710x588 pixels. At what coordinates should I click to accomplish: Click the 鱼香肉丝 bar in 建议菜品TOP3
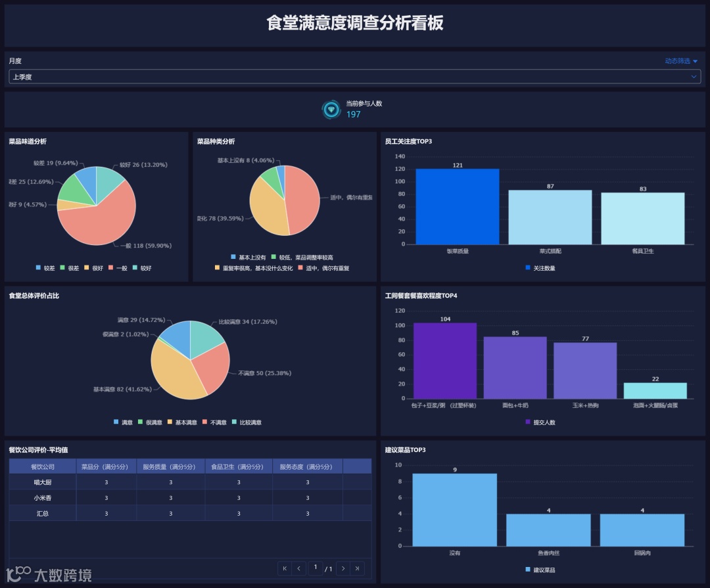tap(548, 530)
